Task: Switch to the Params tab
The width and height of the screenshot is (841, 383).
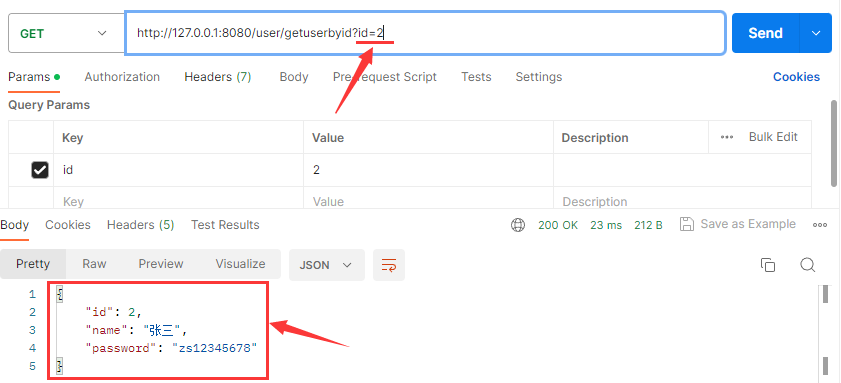Action: point(33,77)
